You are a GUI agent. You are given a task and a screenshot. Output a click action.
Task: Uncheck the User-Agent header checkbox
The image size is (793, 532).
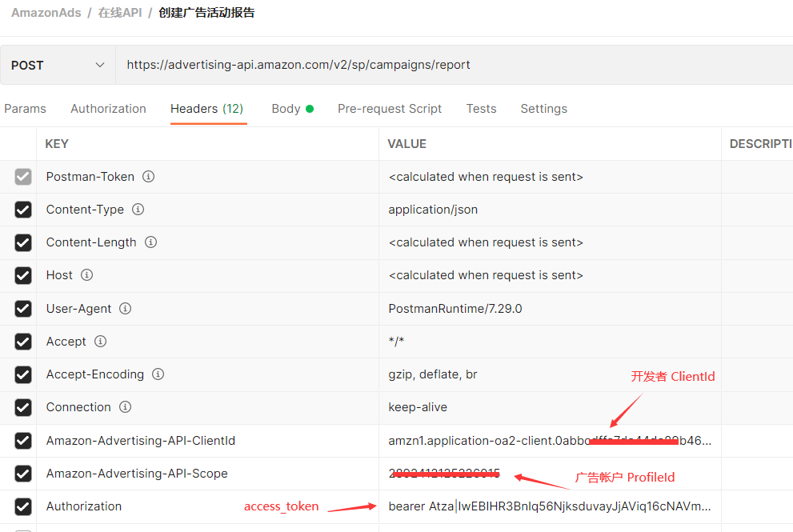(x=23, y=309)
